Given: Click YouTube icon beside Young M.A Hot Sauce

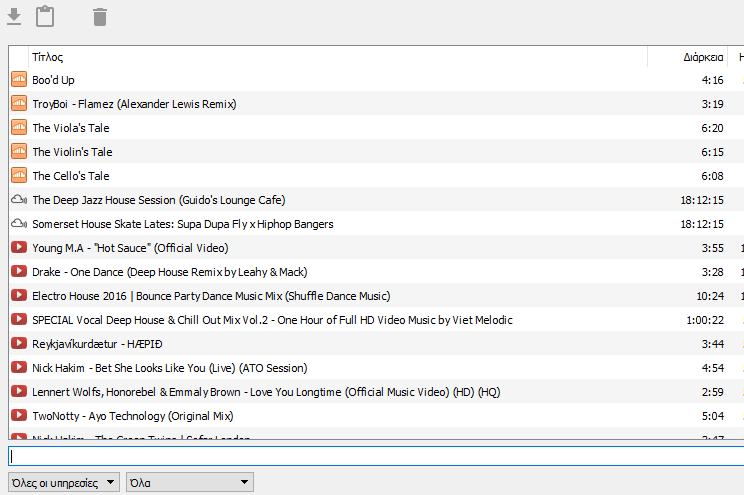Looking at the screenshot, I should 19,247.
